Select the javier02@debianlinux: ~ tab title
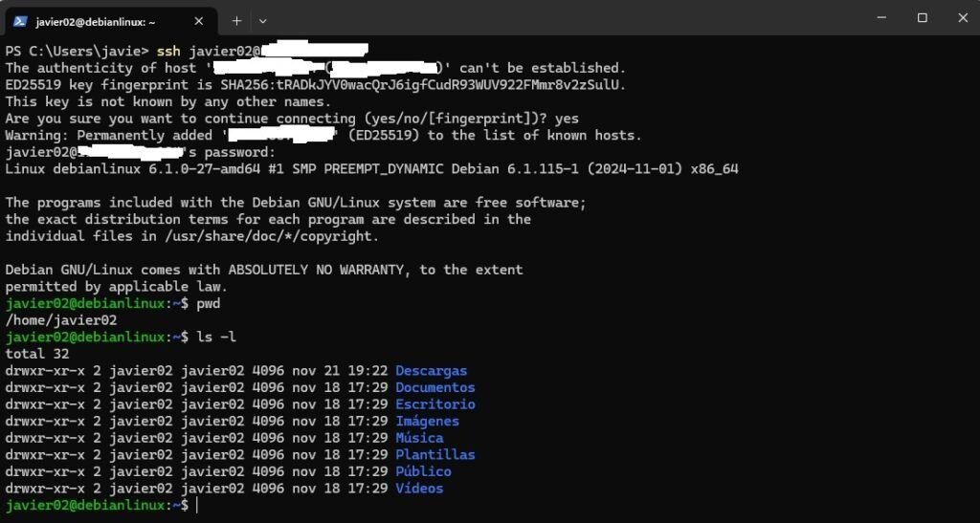The height and width of the screenshot is (523, 980). pos(96,22)
